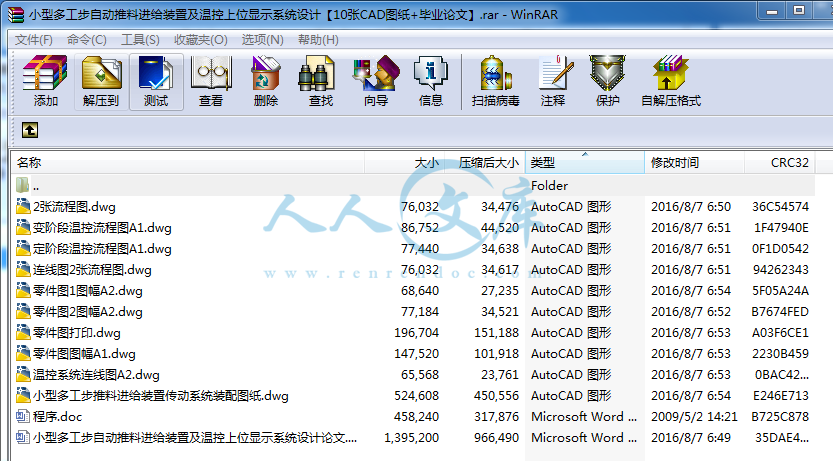Click the WinRAR title bar app icon
Image resolution: width=833 pixels, height=461 pixels.
[x=15, y=14]
